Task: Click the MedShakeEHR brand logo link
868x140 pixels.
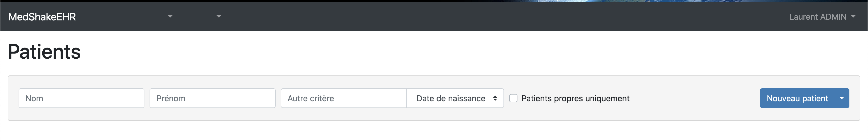Action: click(42, 17)
